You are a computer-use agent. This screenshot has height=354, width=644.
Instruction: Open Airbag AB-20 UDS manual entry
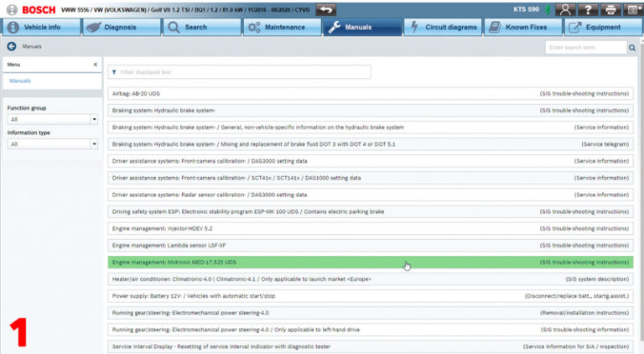tap(369, 94)
